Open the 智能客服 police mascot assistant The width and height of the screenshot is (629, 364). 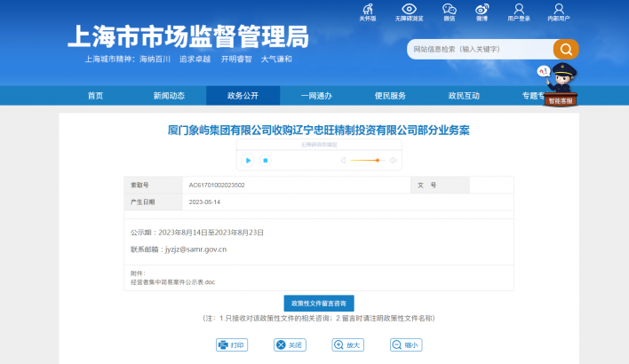pyautogui.click(x=561, y=85)
